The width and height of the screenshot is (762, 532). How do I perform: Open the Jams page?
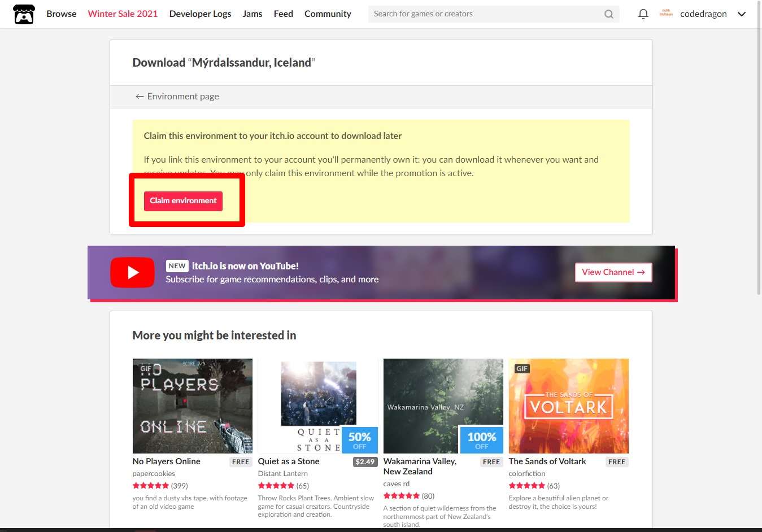[252, 14]
